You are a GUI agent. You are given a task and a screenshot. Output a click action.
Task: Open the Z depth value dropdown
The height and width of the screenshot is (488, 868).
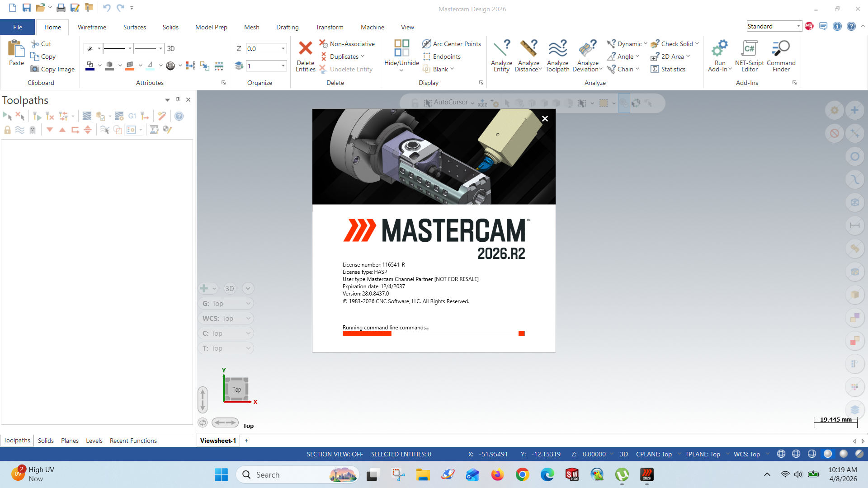coord(283,49)
